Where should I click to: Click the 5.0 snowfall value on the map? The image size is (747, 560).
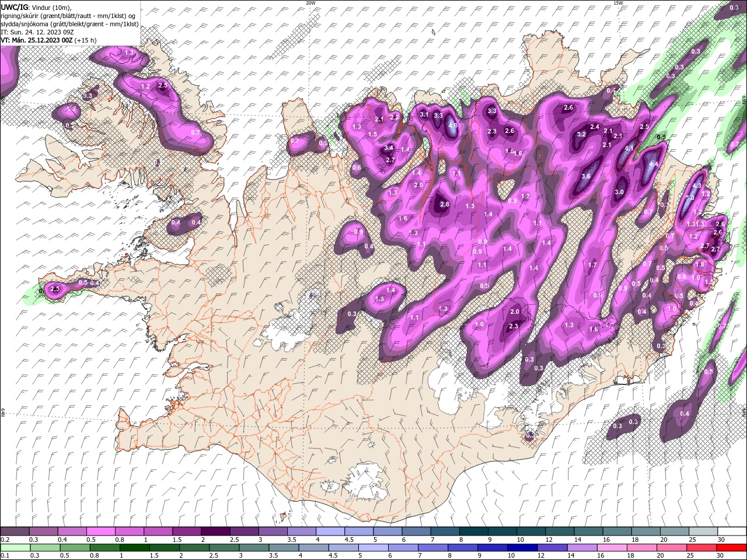[689, 198]
